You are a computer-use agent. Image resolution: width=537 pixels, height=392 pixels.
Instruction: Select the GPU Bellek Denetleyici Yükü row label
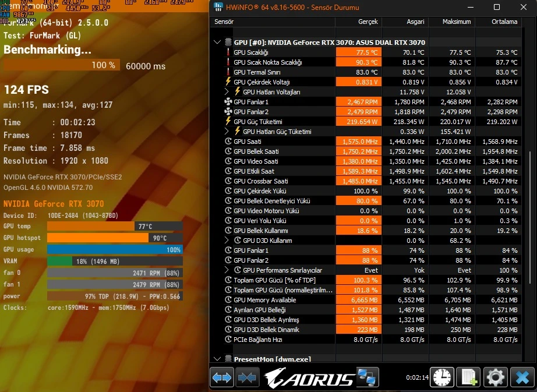pyautogui.click(x=271, y=200)
